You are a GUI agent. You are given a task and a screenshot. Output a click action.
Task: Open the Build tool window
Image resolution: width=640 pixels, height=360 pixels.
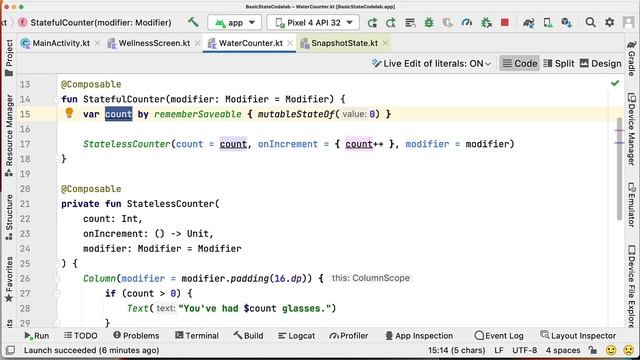point(248,336)
